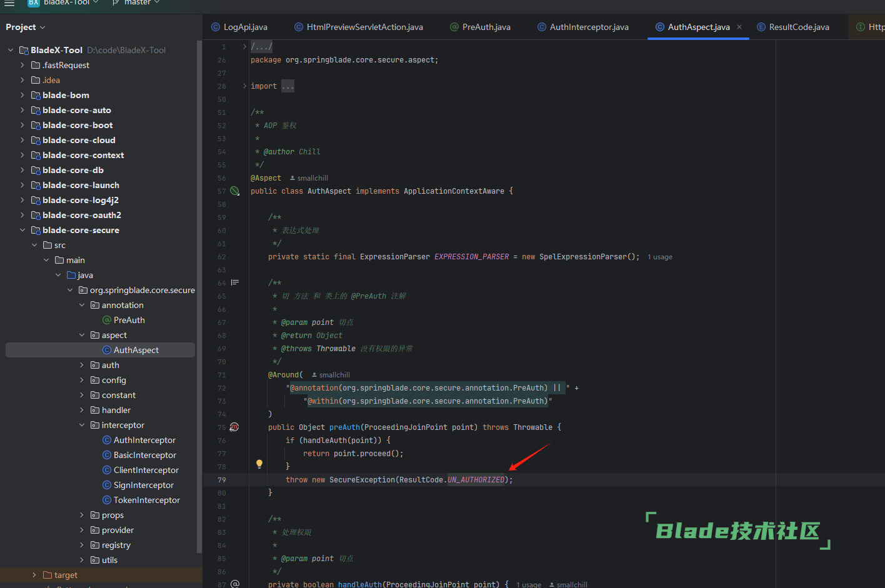
Task: Click the main folder icon
Action: click(x=59, y=260)
